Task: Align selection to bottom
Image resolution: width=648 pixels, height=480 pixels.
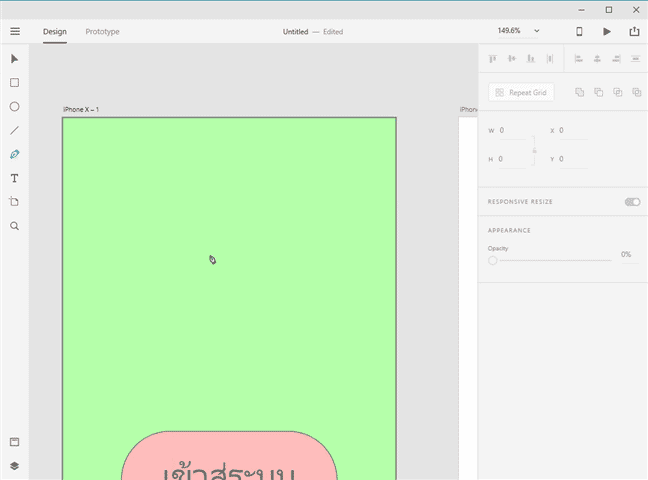Action: [531, 59]
